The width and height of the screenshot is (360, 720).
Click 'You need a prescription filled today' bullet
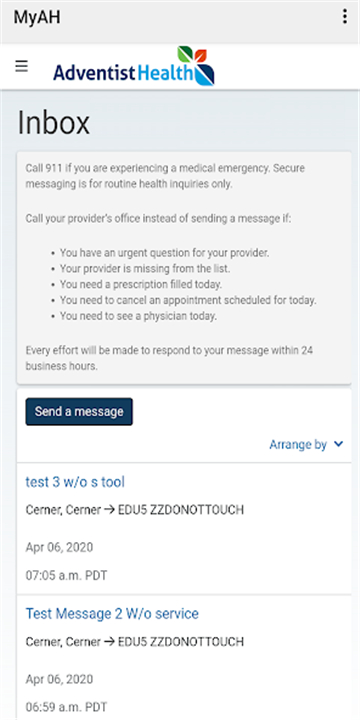(141, 285)
